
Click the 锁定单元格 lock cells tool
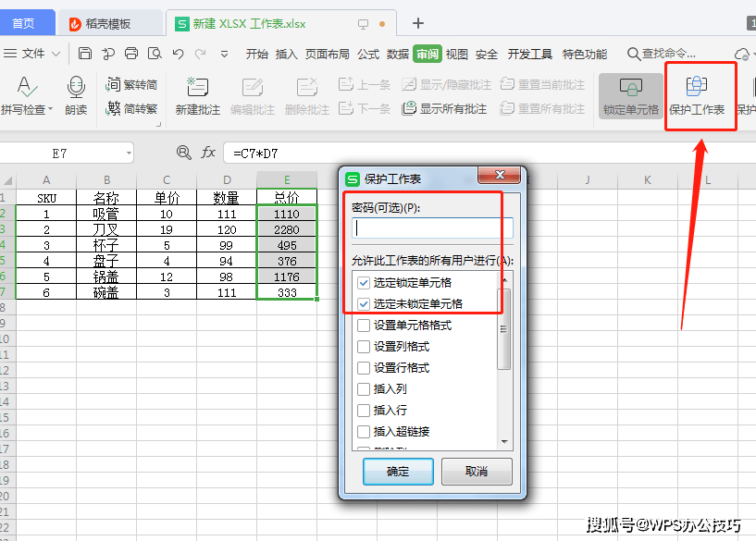coord(631,95)
